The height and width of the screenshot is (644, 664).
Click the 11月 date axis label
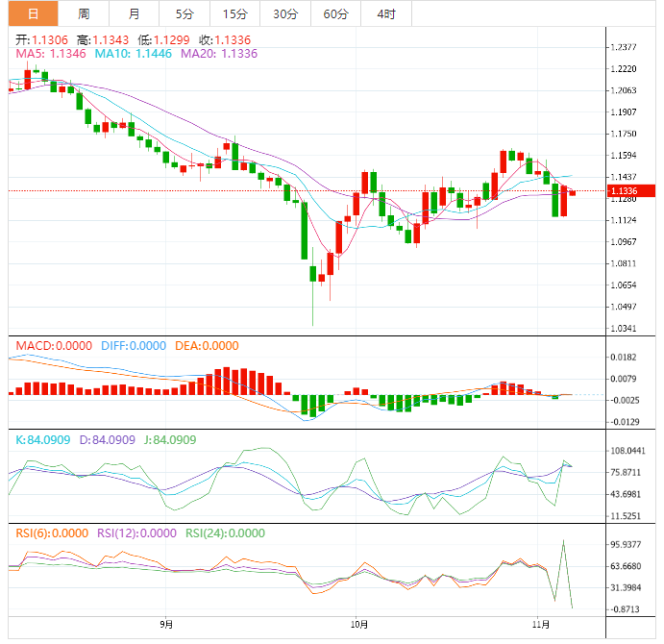541,625
